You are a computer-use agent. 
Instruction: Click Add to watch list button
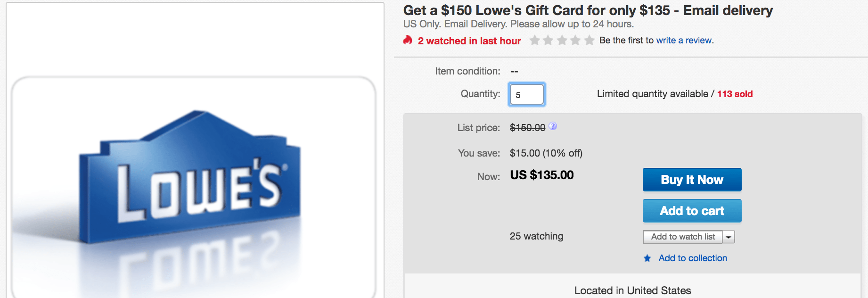point(683,237)
